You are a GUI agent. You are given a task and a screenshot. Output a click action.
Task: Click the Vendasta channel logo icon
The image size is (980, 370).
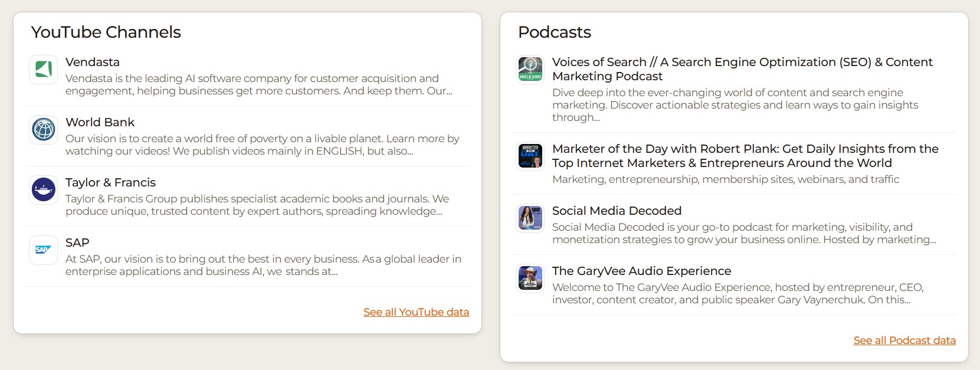43,70
